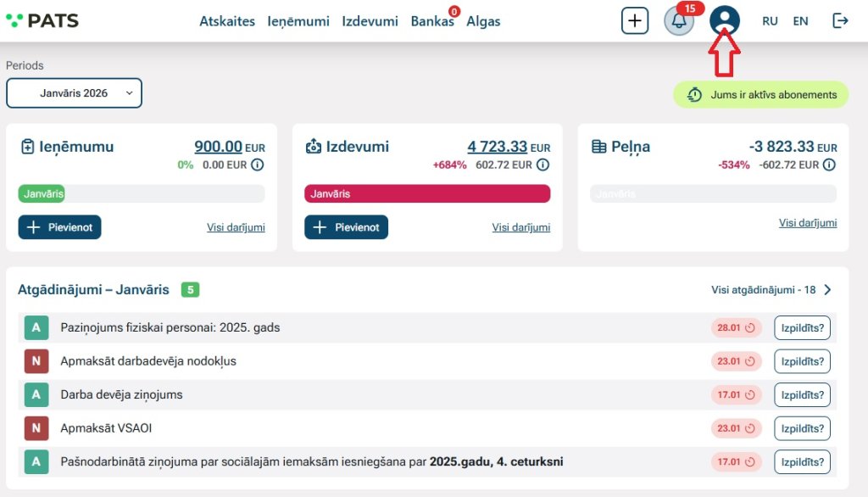This screenshot has height=497, width=868.
Task: Click the logout icon
Action: tap(840, 21)
